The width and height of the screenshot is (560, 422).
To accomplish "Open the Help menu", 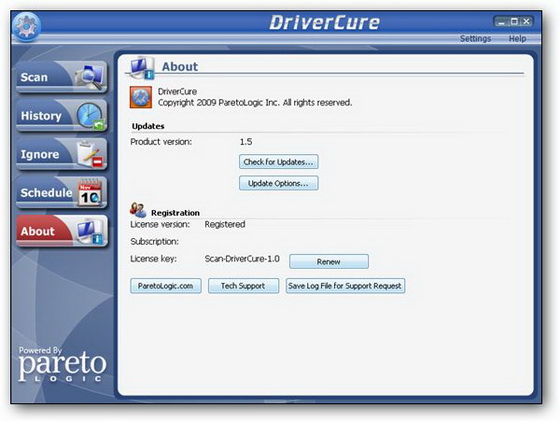I will point(517,39).
